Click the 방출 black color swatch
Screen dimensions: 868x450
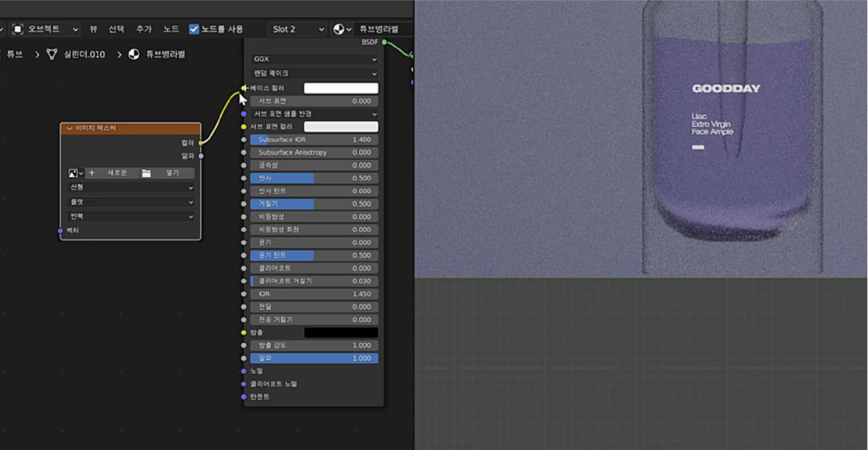[341, 332]
